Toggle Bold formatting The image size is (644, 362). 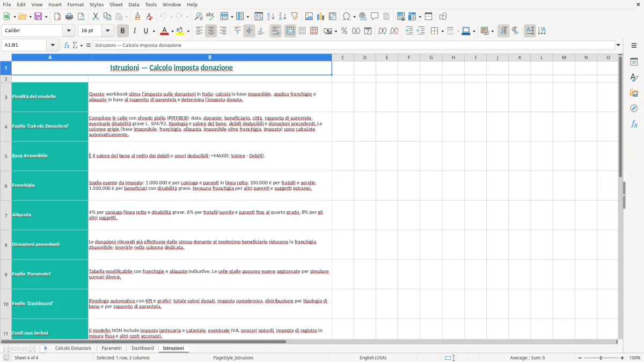click(122, 31)
